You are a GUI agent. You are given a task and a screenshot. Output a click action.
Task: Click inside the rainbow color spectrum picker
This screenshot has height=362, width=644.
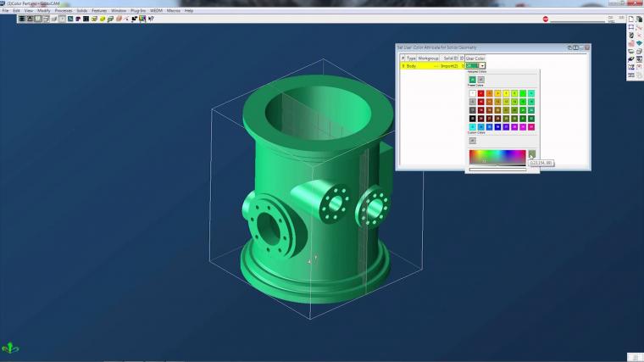497,158
